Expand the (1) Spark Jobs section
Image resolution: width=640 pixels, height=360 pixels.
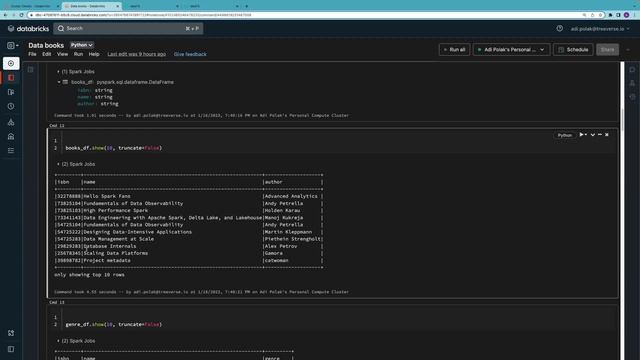(x=76, y=71)
